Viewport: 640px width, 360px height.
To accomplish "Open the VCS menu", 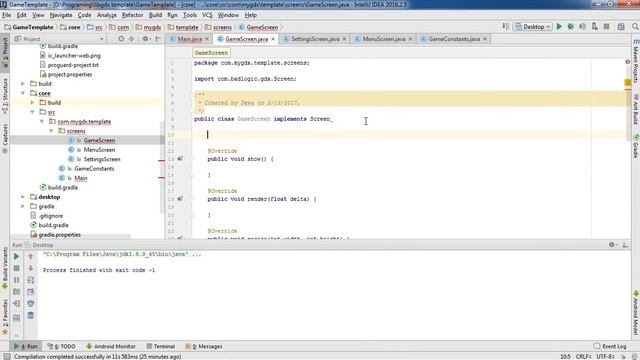I will 207,15.
